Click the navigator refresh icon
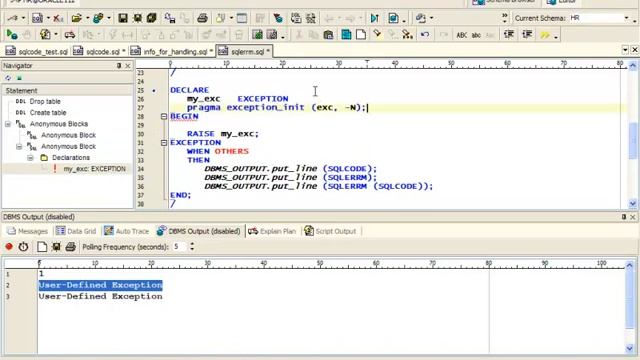 [8, 78]
